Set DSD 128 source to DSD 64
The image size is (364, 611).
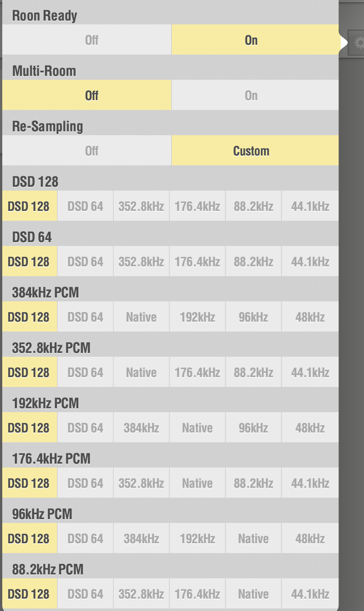pyautogui.click(x=85, y=206)
